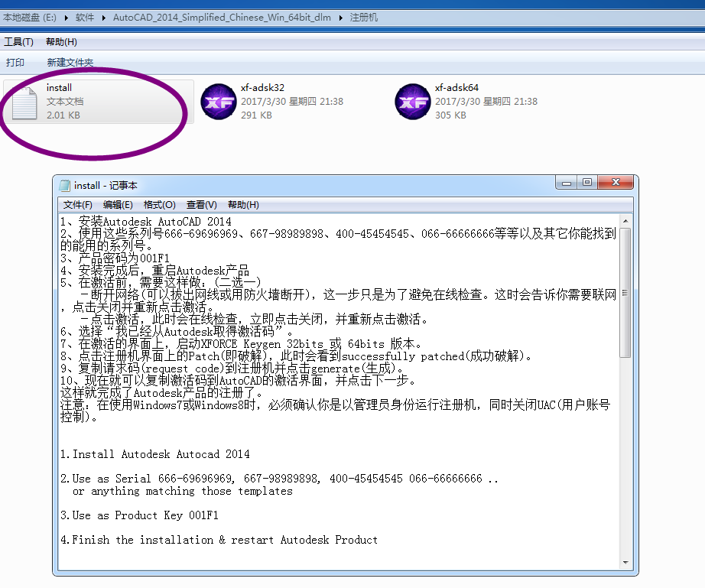The height and width of the screenshot is (588, 705).
Task: Open Notepad's 帮助(H) menu
Action: (243, 205)
